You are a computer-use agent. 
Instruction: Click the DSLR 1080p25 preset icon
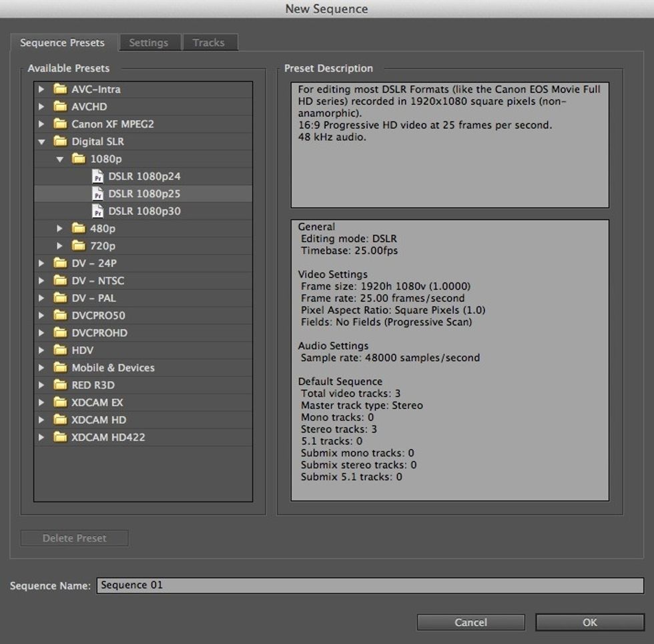click(98, 194)
